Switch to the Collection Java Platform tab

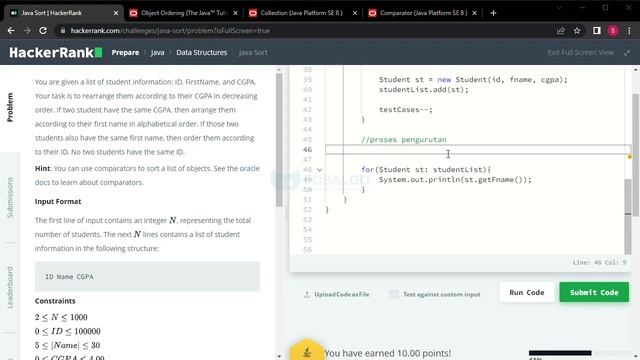(302, 13)
